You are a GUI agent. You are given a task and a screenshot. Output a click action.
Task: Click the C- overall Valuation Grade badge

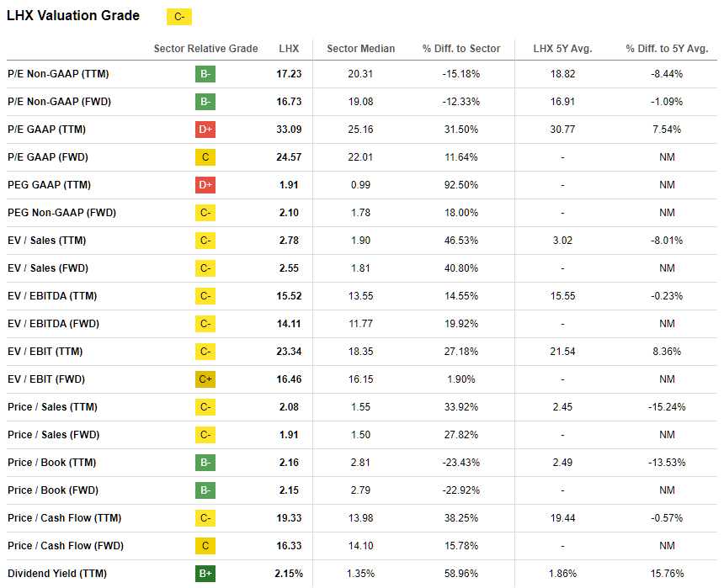(178, 17)
